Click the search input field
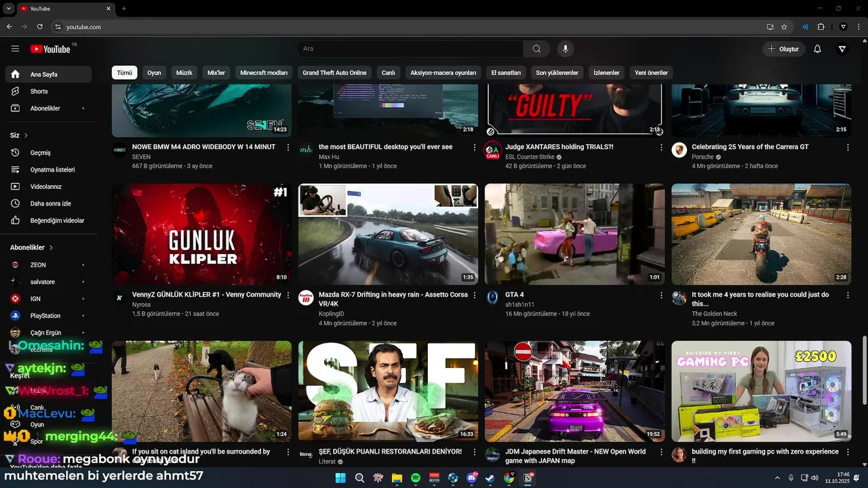The height and width of the screenshot is (488, 868). point(410,49)
